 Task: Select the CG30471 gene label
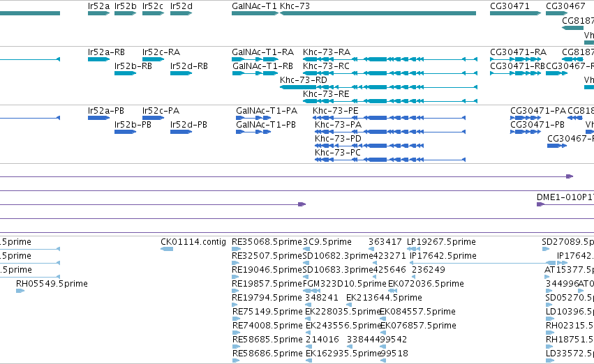click(x=510, y=6)
